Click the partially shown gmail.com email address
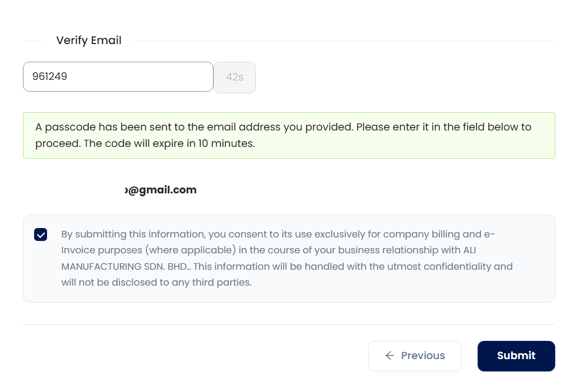The width and height of the screenshot is (577, 392). [x=161, y=190]
